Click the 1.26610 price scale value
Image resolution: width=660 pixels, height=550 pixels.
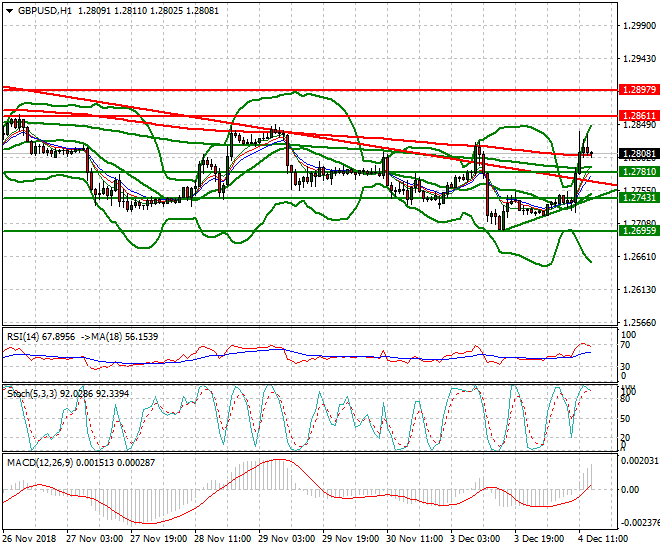(639, 257)
